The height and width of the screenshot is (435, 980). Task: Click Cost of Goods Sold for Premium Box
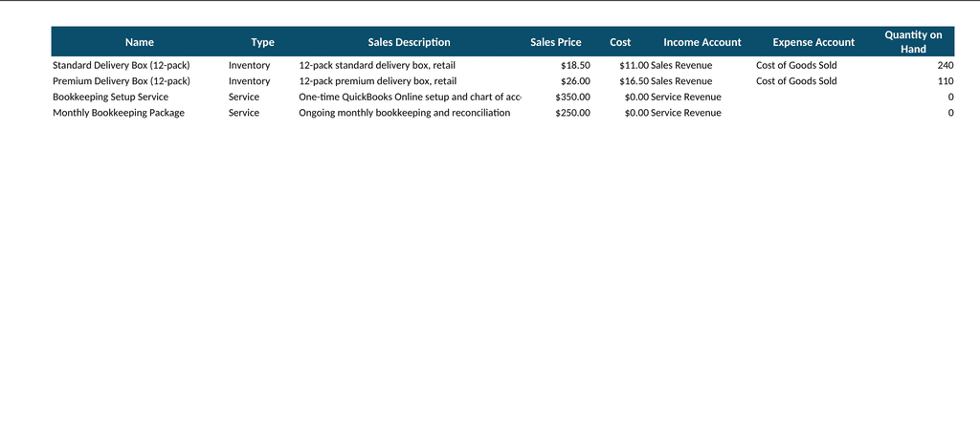pyautogui.click(x=796, y=81)
